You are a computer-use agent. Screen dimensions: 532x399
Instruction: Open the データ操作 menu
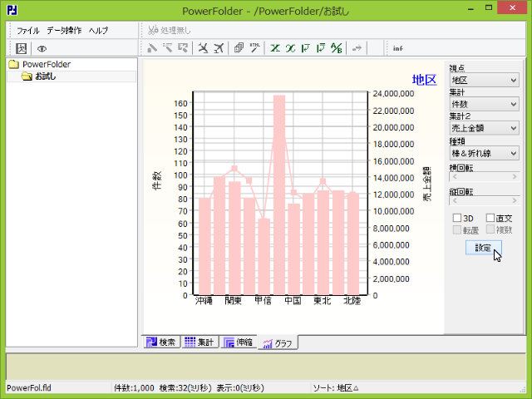(64, 31)
